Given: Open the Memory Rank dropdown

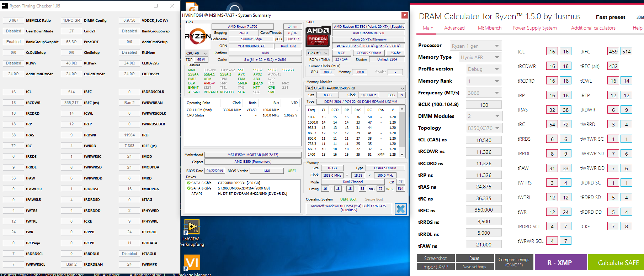Looking at the screenshot, I should point(484,81).
